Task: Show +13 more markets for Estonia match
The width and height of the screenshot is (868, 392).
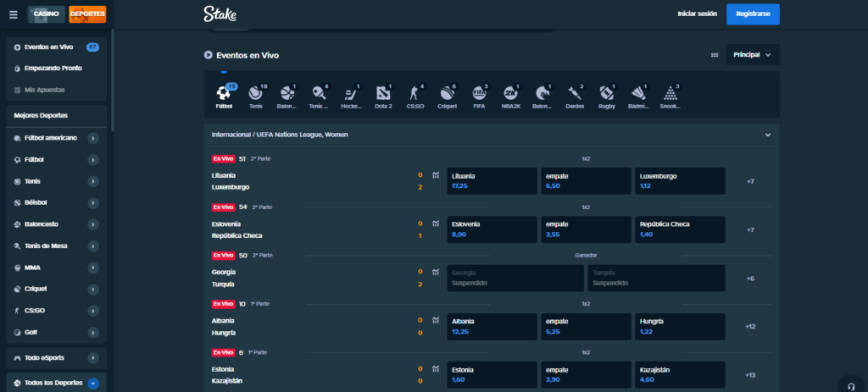Action: coord(750,375)
